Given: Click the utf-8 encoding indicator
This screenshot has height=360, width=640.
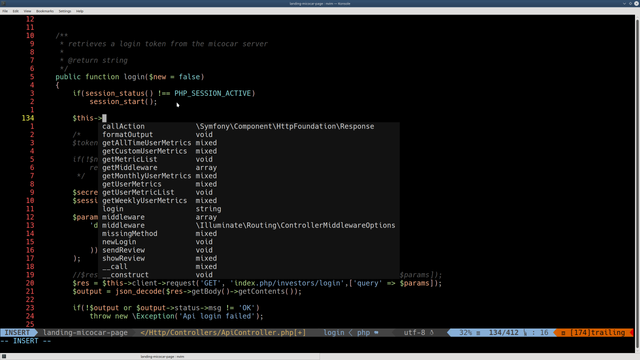Looking at the screenshot, I should (414, 333).
